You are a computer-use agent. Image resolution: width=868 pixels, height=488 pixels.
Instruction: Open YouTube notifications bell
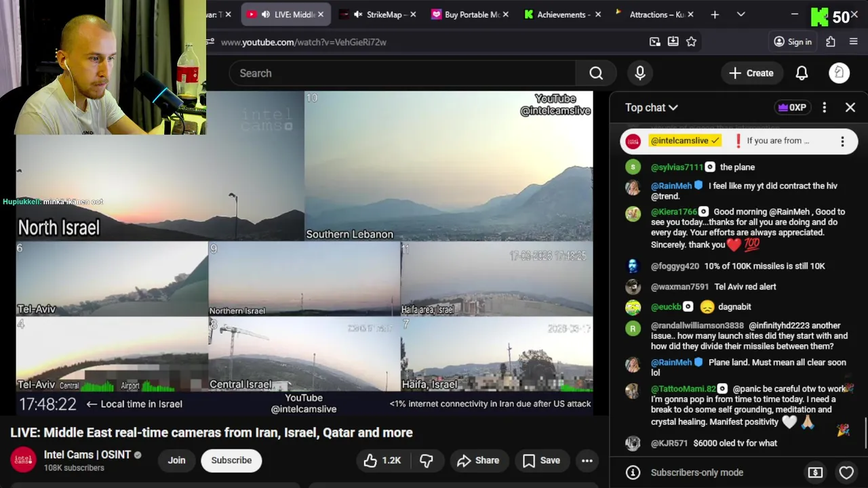click(x=802, y=73)
